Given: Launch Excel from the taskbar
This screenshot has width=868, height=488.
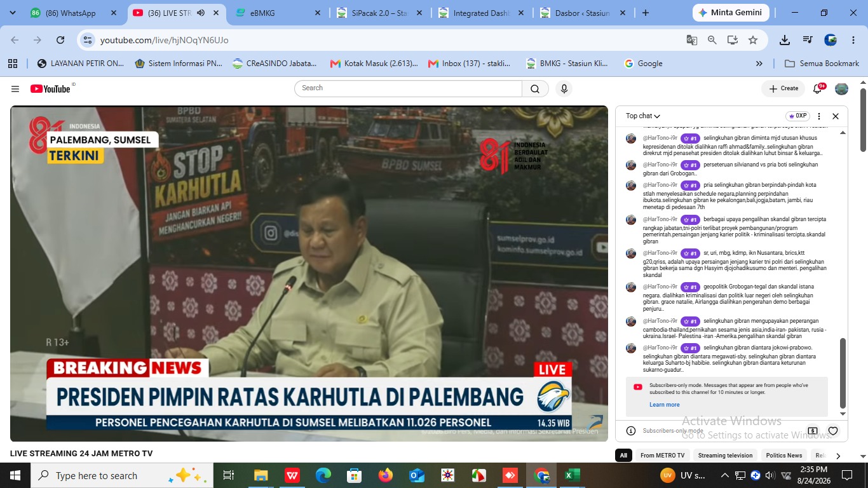Looking at the screenshot, I should 573,475.
